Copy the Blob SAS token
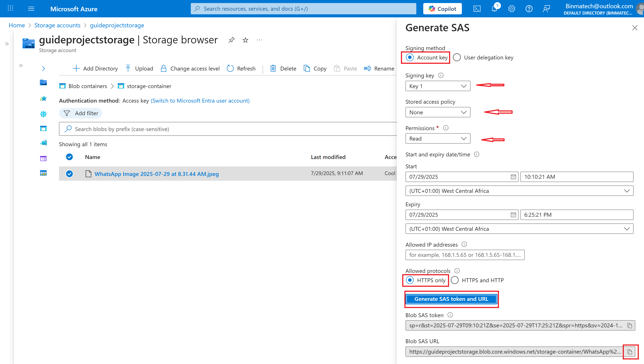This screenshot has height=364, width=644. pos(629,325)
